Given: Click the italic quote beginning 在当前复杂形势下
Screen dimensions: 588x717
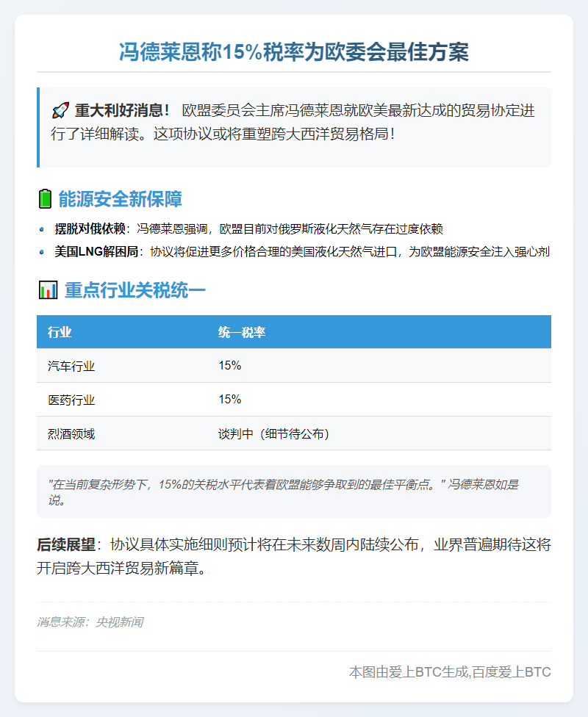Looking at the screenshot, I should [x=283, y=492].
